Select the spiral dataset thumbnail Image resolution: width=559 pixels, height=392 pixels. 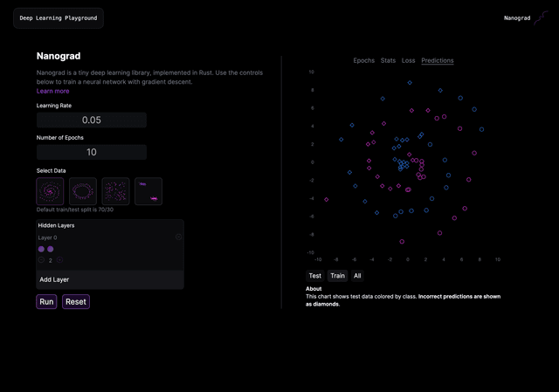tap(51, 191)
